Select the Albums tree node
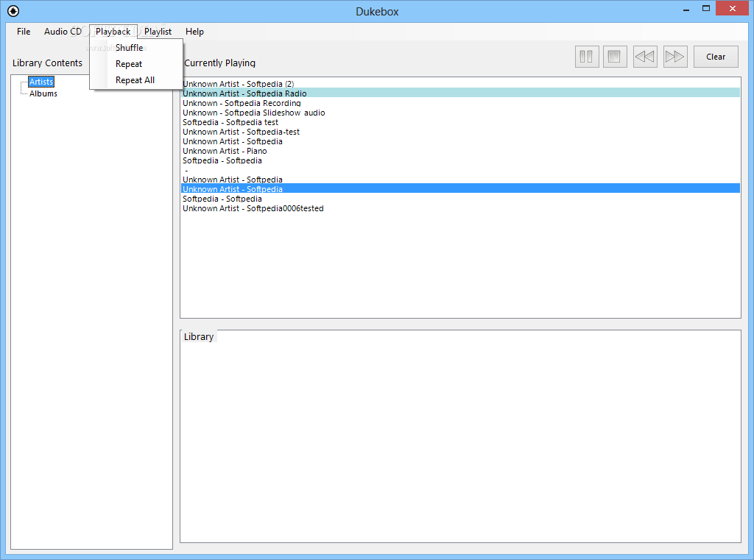This screenshot has width=754, height=560. pos(43,93)
